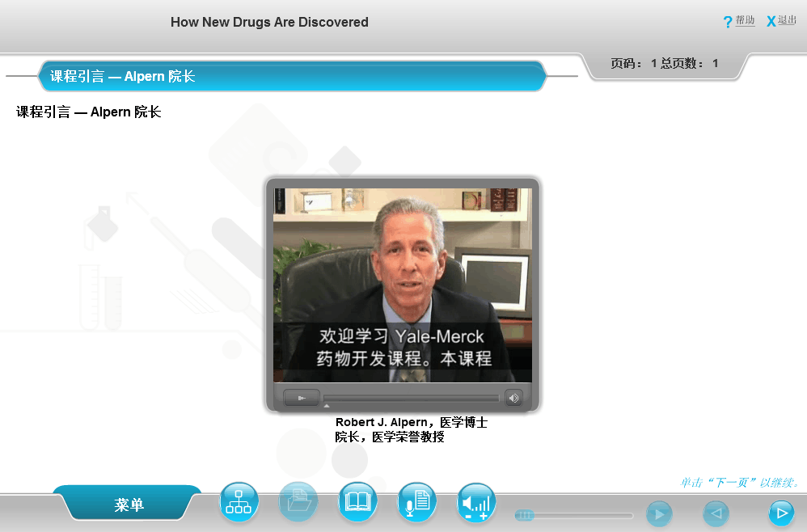Go to the previous page arrow
Image resolution: width=807 pixels, height=532 pixels.
pos(716,513)
